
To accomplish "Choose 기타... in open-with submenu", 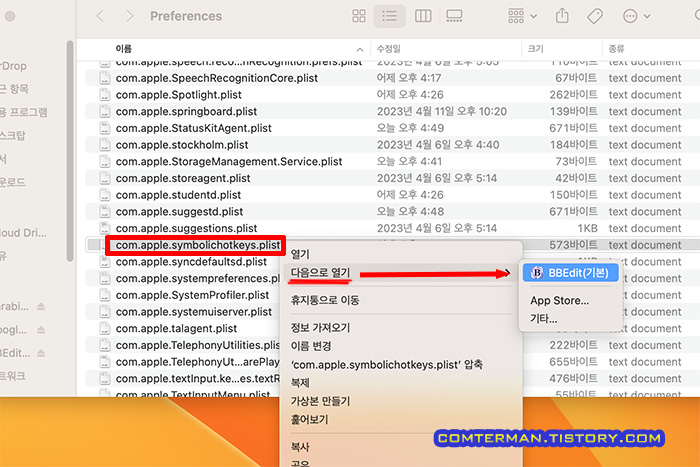I will click(x=543, y=319).
